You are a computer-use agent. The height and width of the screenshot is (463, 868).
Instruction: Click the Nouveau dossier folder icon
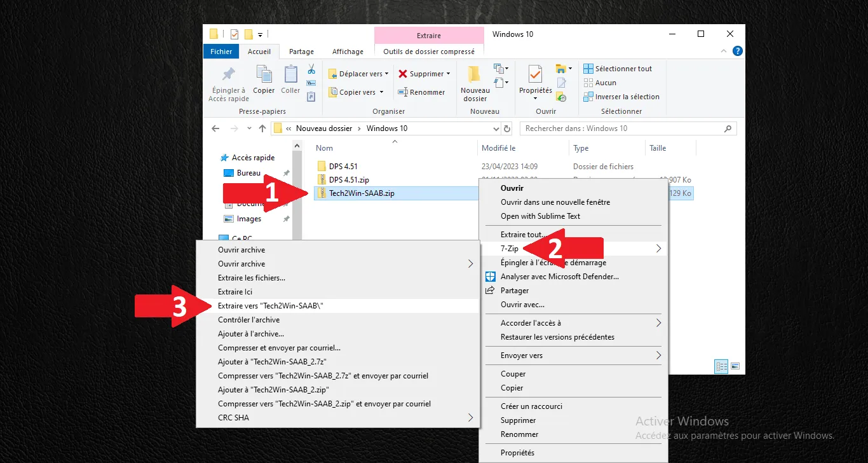pyautogui.click(x=475, y=75)
